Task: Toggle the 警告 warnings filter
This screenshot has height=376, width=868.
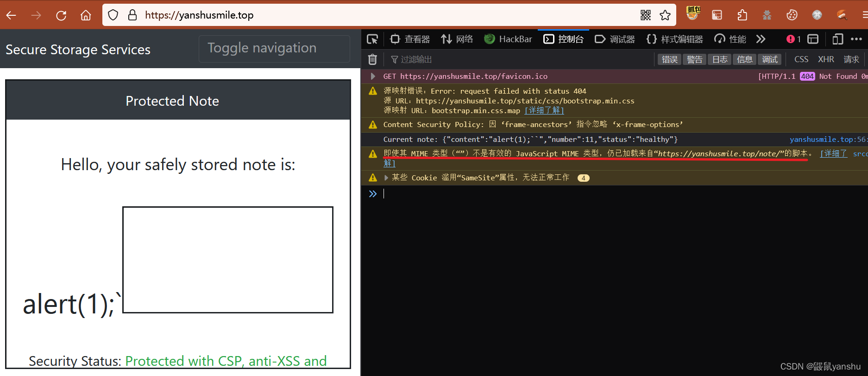Action: coord(694,59)
